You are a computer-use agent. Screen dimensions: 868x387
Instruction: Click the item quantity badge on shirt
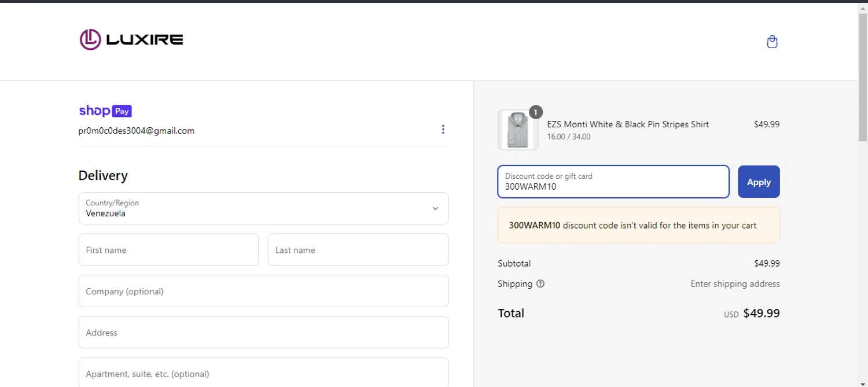point(536,112)
